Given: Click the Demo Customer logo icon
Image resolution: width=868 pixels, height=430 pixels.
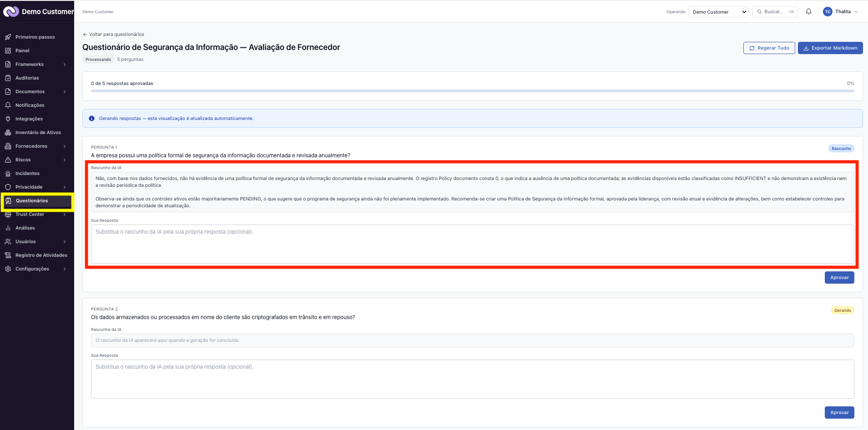Looking at the screenshot, I should [x=11, y=11].
